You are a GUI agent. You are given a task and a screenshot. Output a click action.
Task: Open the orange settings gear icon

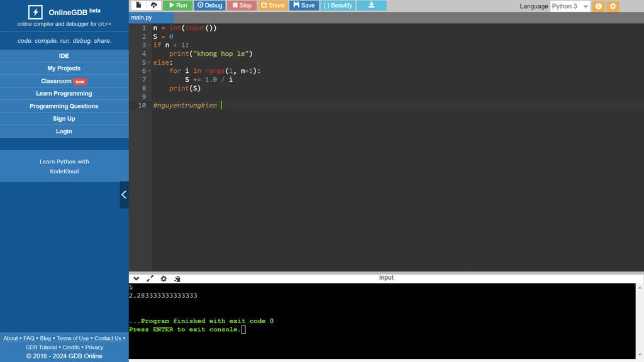pos(613,6)
